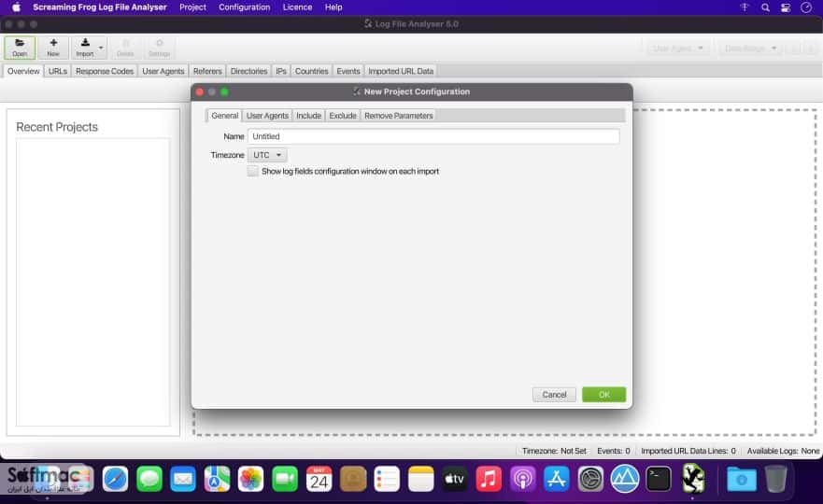Viewport: 823px width, 504px height.
Task: Open Calendar from the dock
Action: (319, 479)
